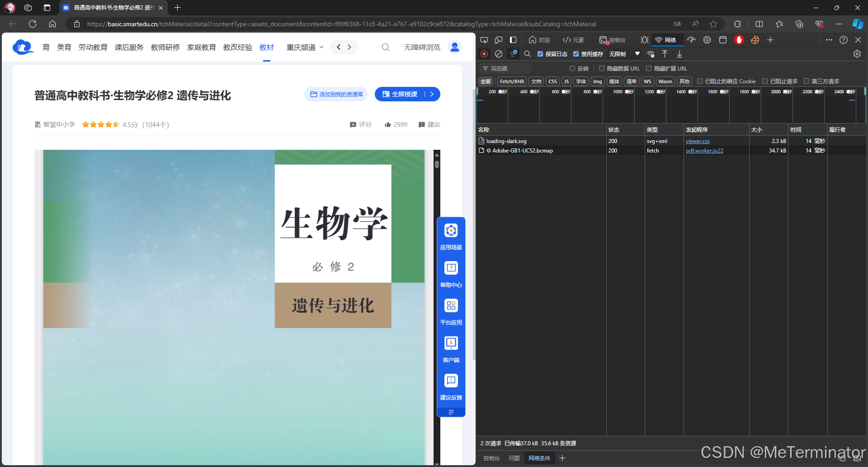Select the Adobe-GB1-UCS2.bcmap request row

[x=672, y=151]
